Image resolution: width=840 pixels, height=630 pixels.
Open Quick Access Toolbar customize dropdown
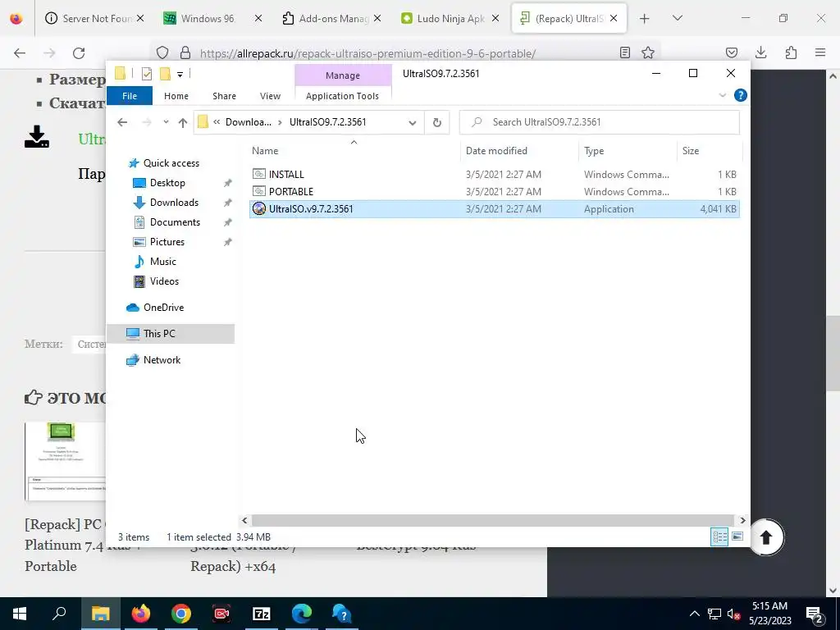pos(180,75)
